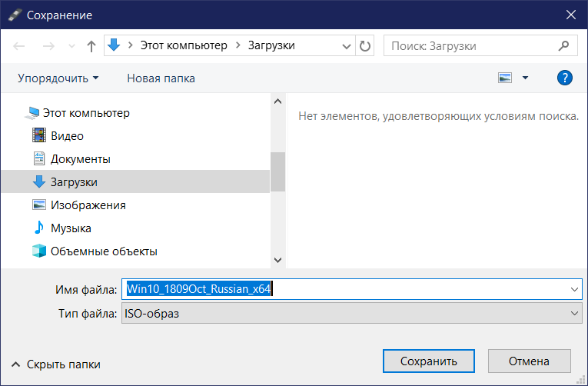
Task: Select the Видео folder icon
Action: [39, 135]
